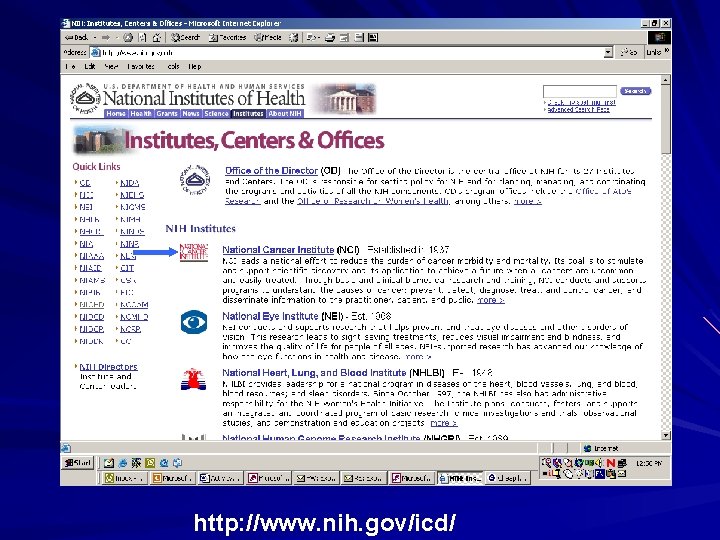Open the File menu
This screenshot has width=720, height=540.
70,67
